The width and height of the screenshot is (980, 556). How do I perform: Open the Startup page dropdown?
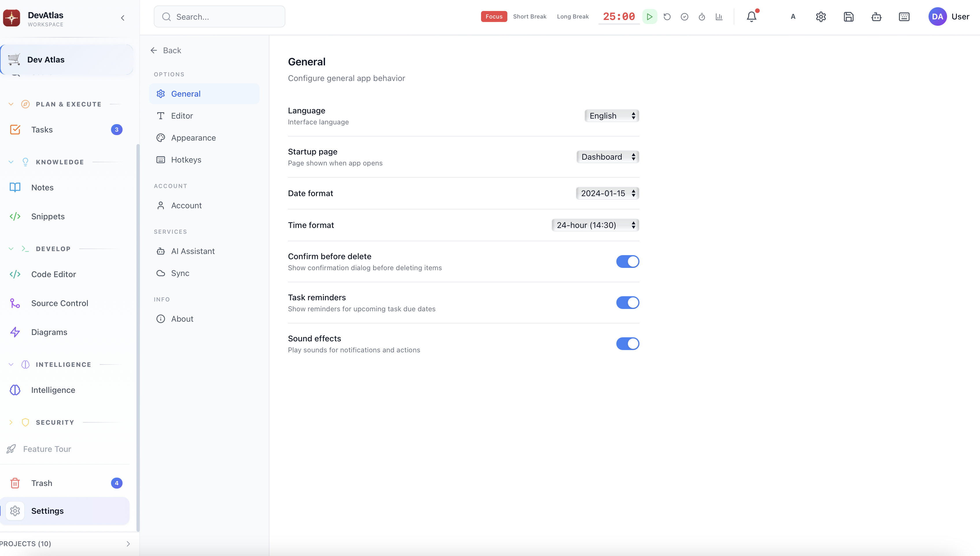608,157
